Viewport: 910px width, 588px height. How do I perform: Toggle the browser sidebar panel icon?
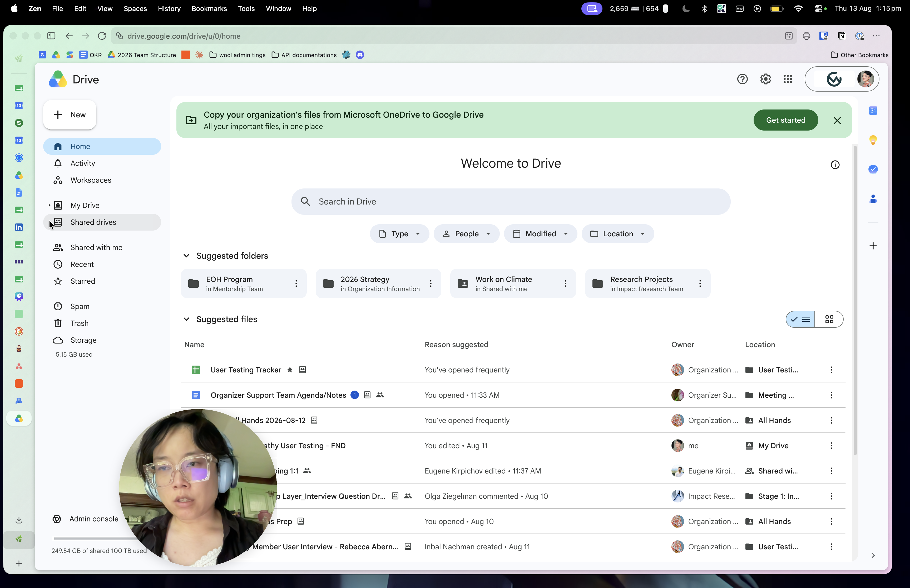pos(52,36)
